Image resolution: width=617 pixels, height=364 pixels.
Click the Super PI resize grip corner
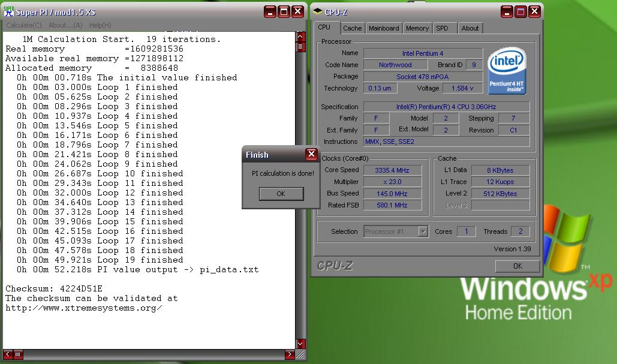(x=300, y=354)
